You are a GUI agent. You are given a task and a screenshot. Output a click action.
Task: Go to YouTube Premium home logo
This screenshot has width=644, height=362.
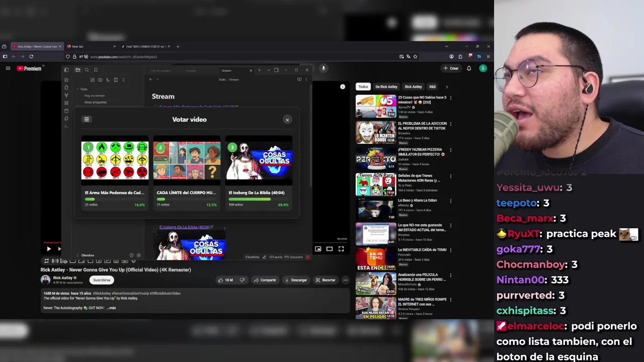coord(29,68)
